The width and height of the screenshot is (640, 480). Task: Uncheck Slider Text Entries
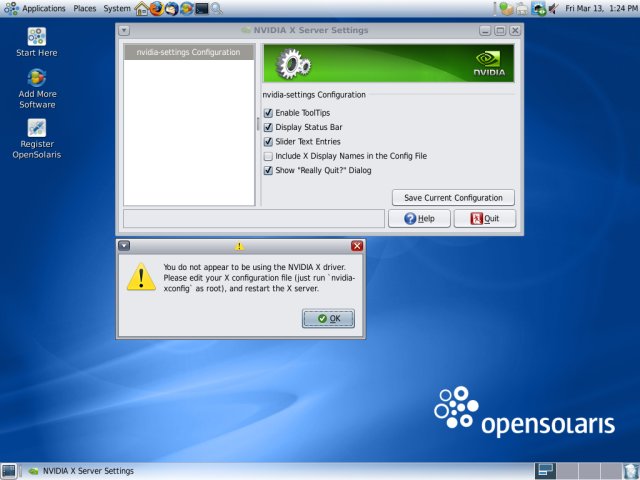click(x=268, y=142)
